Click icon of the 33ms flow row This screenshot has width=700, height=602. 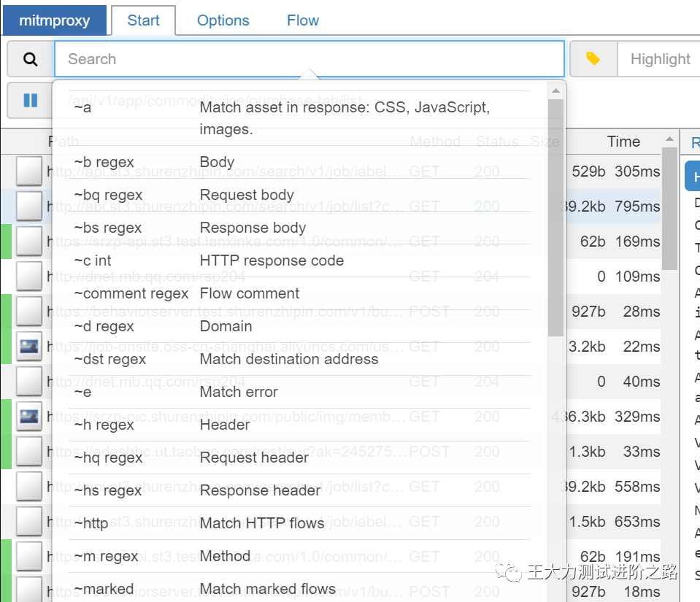pyautogui.click(x=29, y=452)
